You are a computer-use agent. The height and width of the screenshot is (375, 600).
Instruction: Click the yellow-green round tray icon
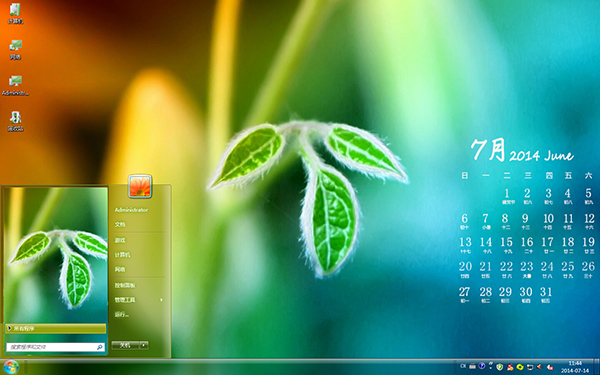tap(520, 367)
